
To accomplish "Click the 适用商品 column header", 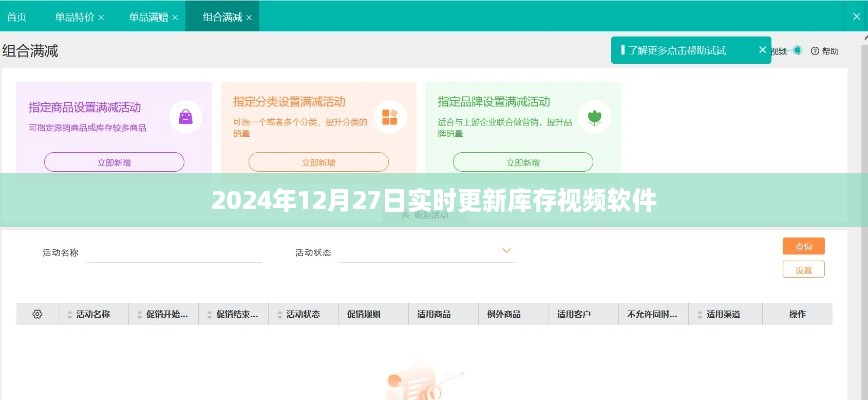I will click(433, 314).
